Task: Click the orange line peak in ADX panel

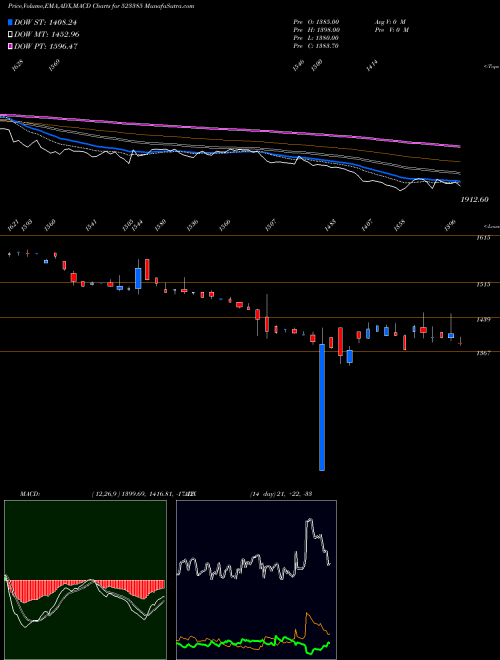Action: tap(307, 614)
